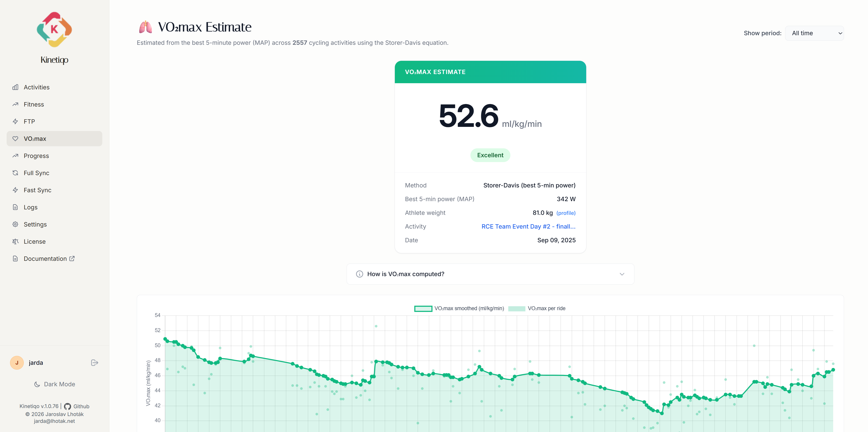The image size is (868, 432).
Task: Click the VO₂max heart icon
Action: tap(15, 139)
